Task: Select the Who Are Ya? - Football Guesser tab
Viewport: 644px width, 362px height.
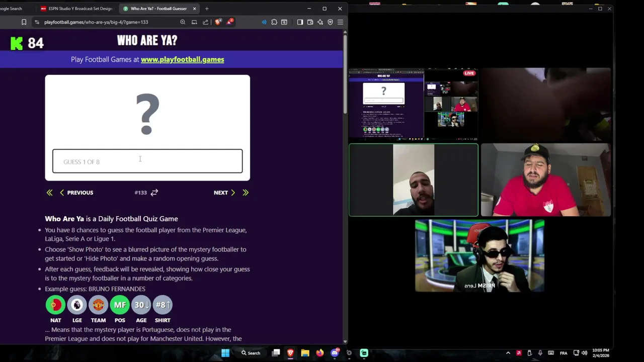Action: click(158, 9)
